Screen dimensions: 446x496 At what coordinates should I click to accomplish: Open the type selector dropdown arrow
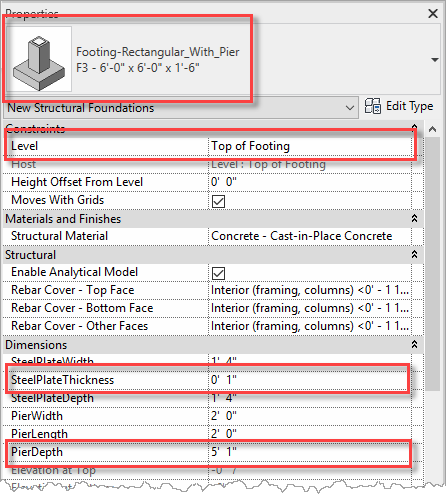point(434,60)
